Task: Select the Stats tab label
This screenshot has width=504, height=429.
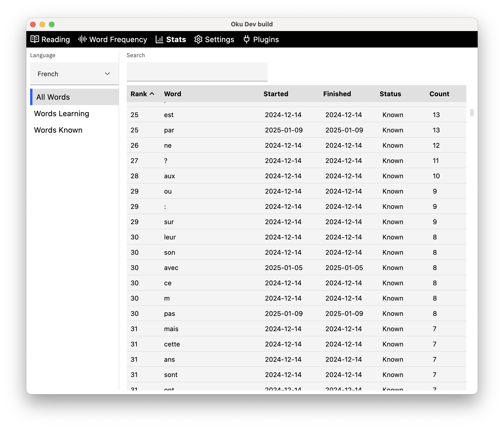Action: coord(176,39)
